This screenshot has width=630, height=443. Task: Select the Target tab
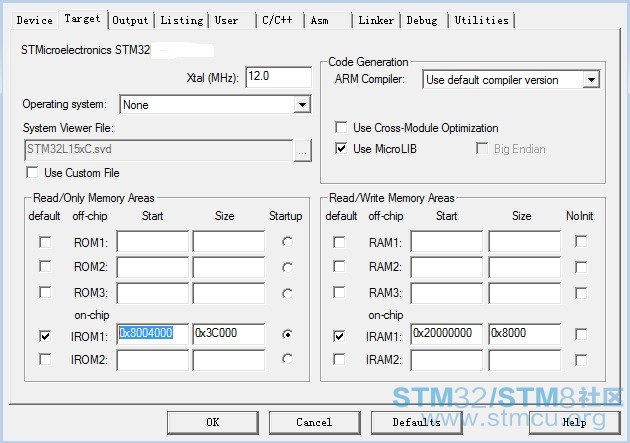[x=83, y=19]
